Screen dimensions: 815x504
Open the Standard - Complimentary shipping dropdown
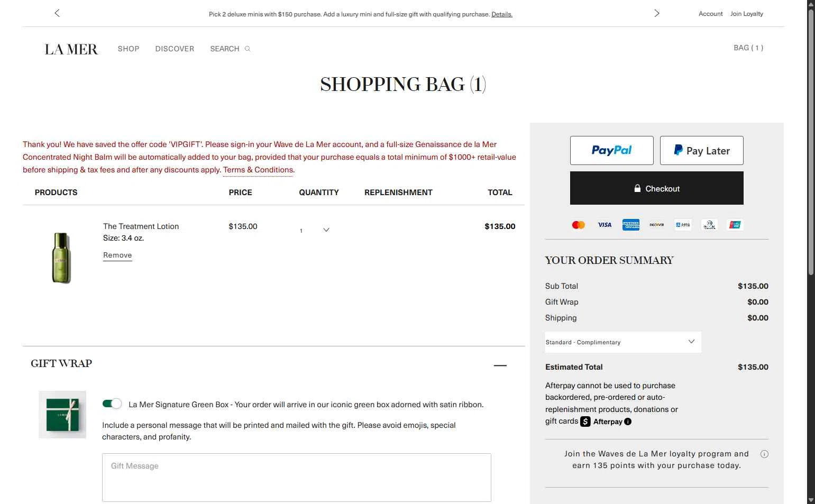pos(622,342)
